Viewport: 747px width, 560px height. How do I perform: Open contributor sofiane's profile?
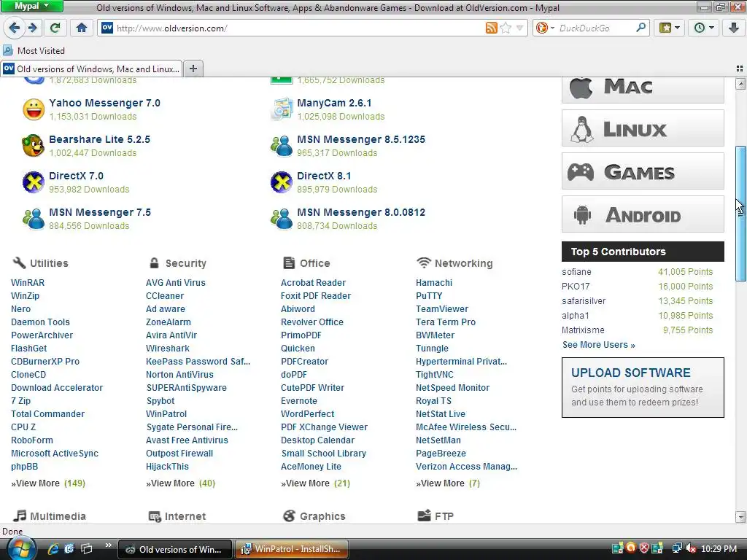[x=576, y=272]
